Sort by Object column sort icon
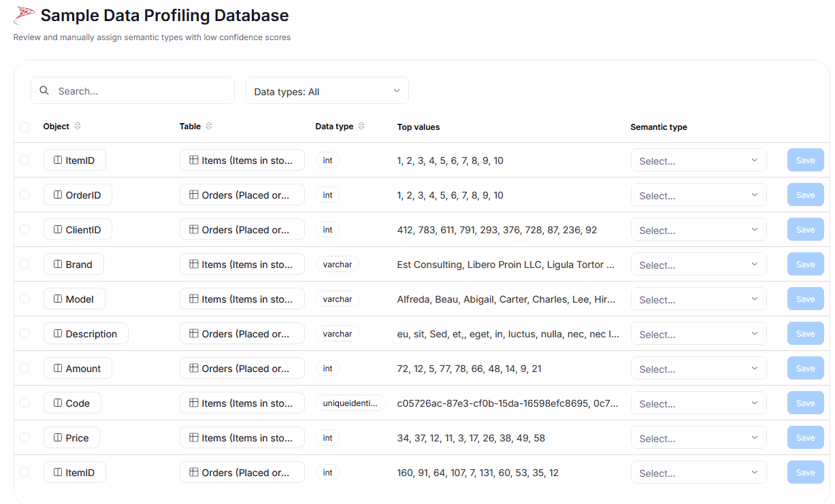 pos(78,127)
